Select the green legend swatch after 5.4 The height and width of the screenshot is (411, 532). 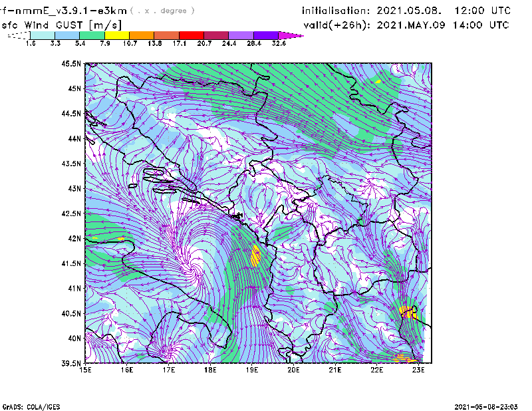tap(92, 35)
